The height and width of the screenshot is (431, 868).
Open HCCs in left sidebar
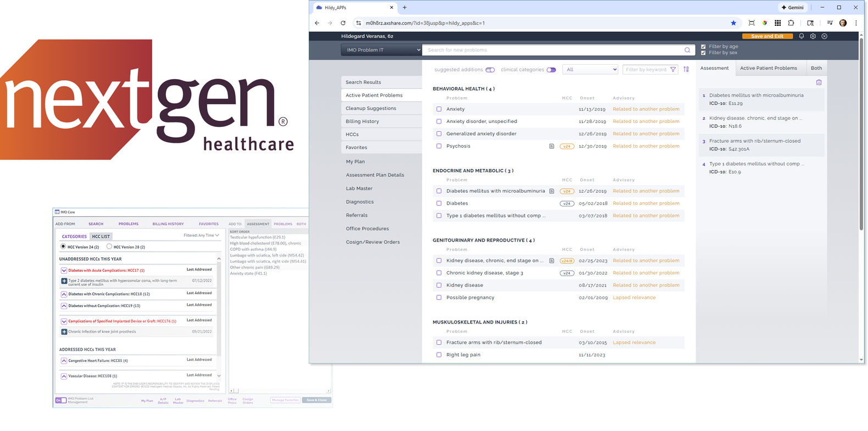[x=381, y=135]
